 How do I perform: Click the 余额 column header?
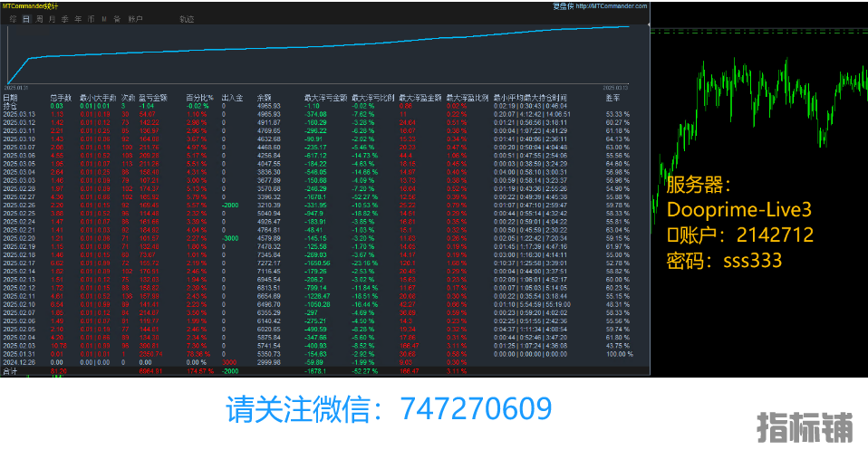click(264, 98)
